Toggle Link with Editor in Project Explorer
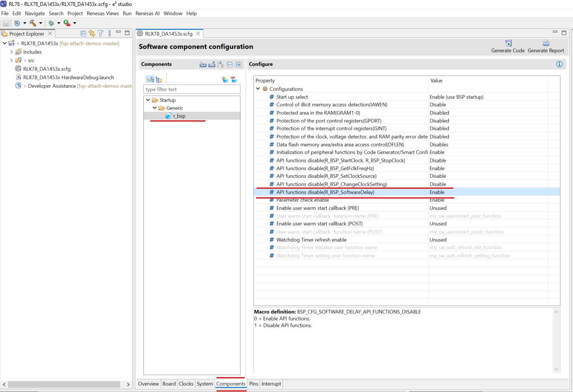 coord(92,34)
